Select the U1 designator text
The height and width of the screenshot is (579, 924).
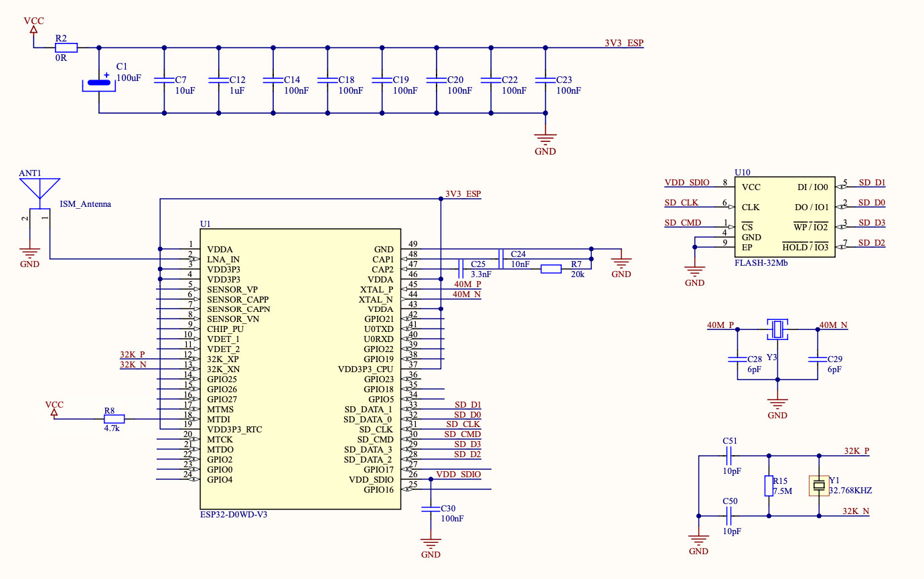pos(205,224)
